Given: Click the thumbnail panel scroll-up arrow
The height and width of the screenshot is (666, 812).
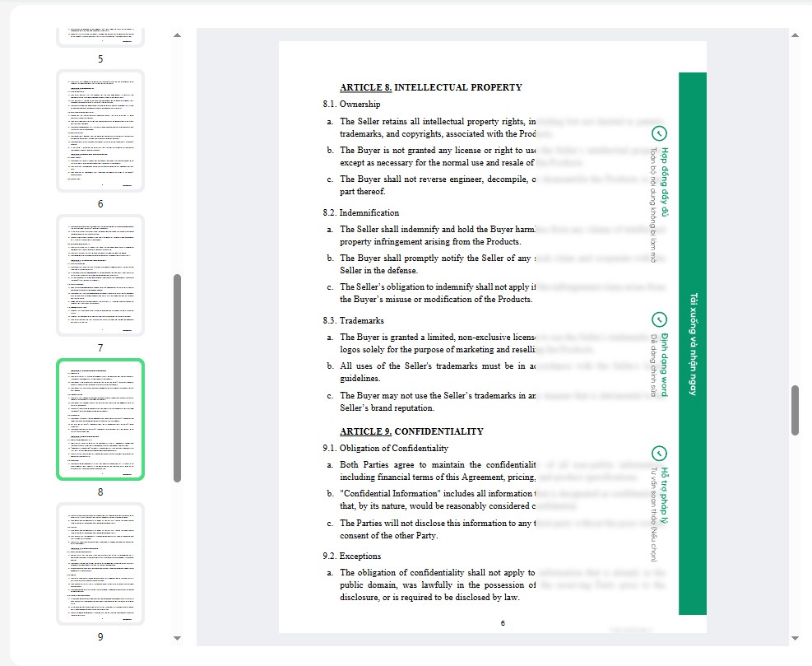Looking at the screenshot, I should (x=178, y=35).
